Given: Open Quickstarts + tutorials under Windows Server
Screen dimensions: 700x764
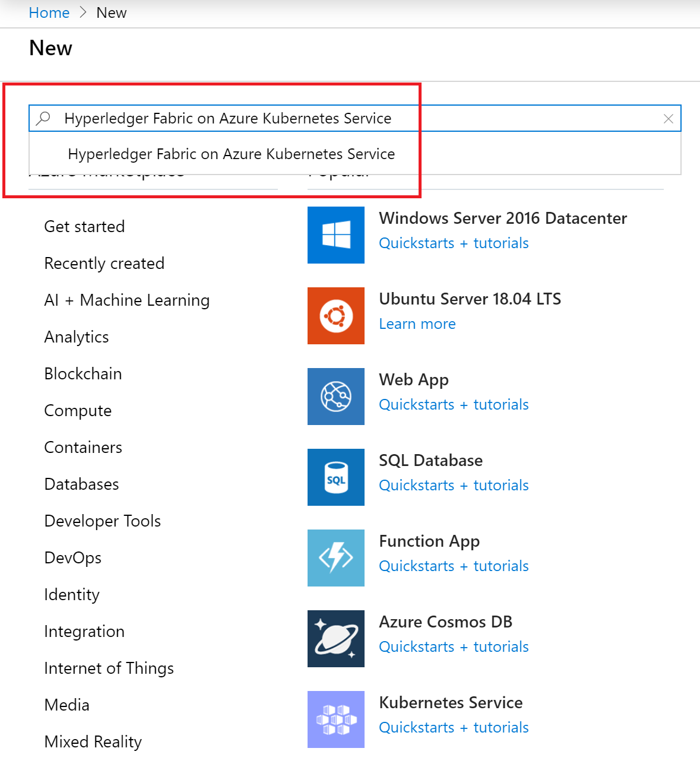Looking at the screenshot, I should point(454,243).
